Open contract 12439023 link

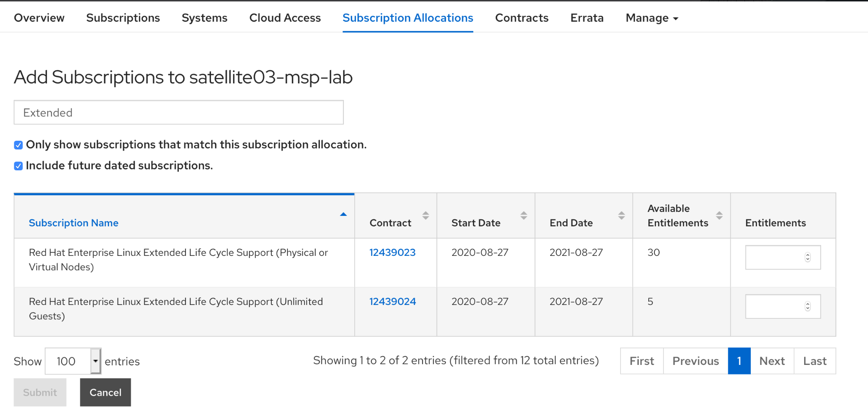coord(392,252)
